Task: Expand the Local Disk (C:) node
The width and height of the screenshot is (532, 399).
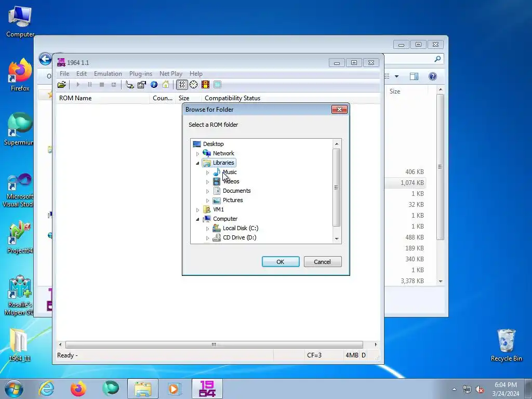Action: [x=208, y=229]
